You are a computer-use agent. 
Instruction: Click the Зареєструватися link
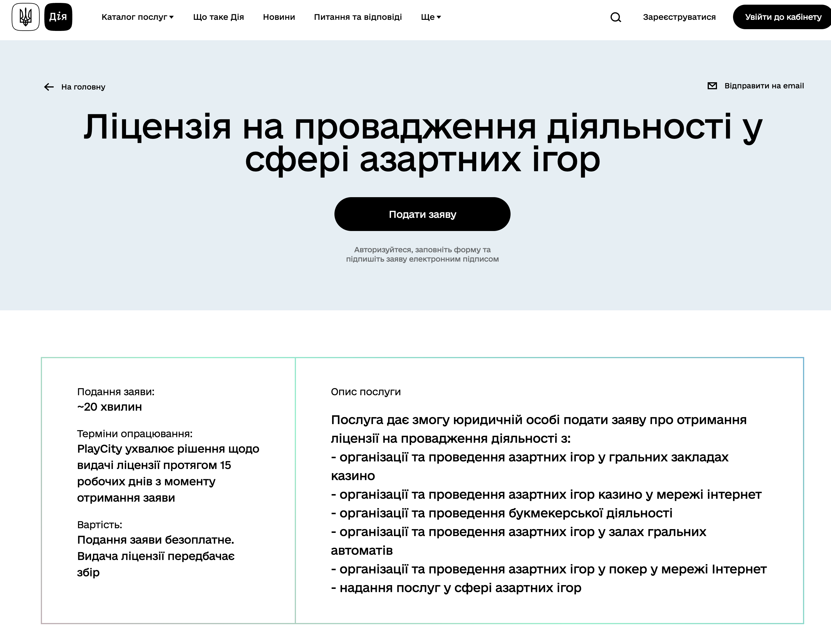(x=679, y=17)
